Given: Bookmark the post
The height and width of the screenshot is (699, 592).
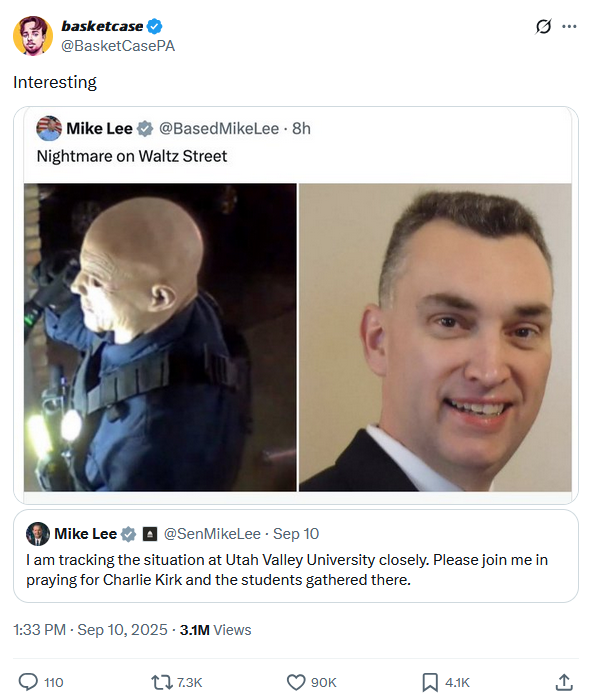Looking at the screenshot, I should tap(430, 682).
